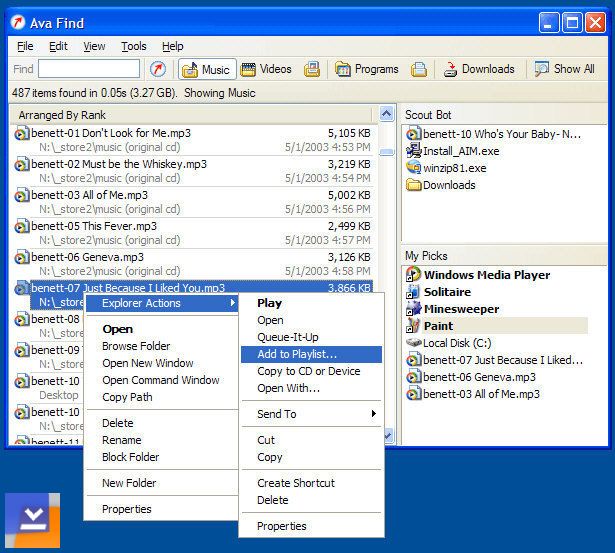Choose Play in the Explorer submenu
Image resolution: width=615 pixels, height=553 pixels.
[x=311, y=303]
